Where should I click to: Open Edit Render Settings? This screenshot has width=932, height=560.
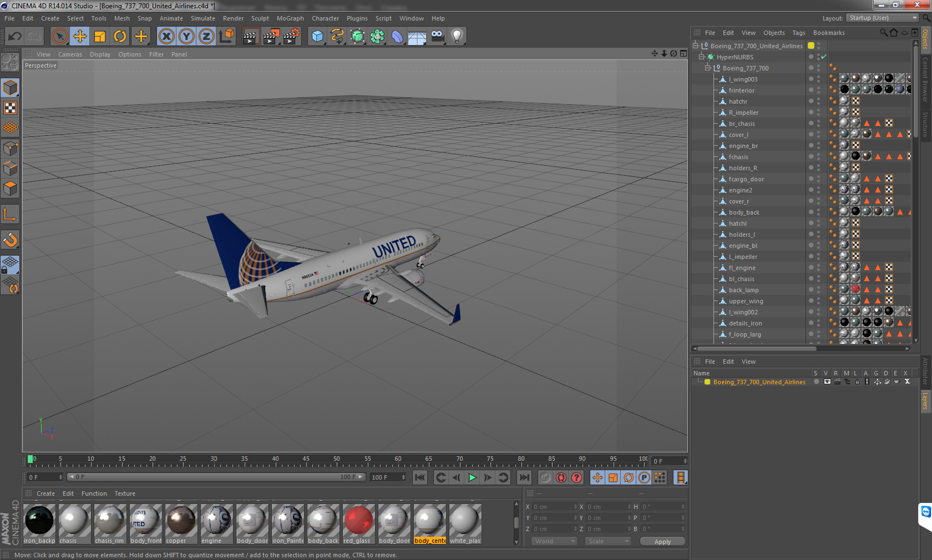pyautogui.click(x=291, y=37)
